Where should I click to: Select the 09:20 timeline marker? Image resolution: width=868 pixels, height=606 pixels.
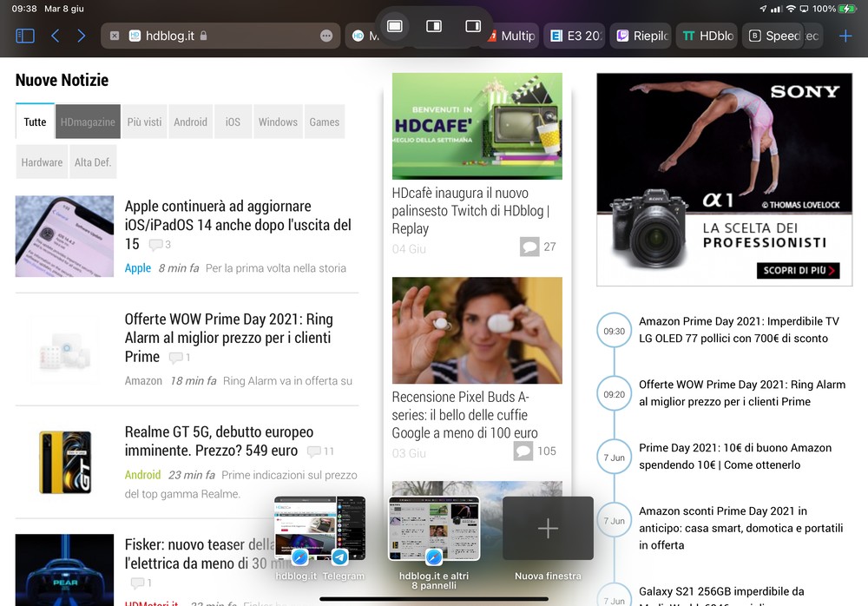[614, 394]
